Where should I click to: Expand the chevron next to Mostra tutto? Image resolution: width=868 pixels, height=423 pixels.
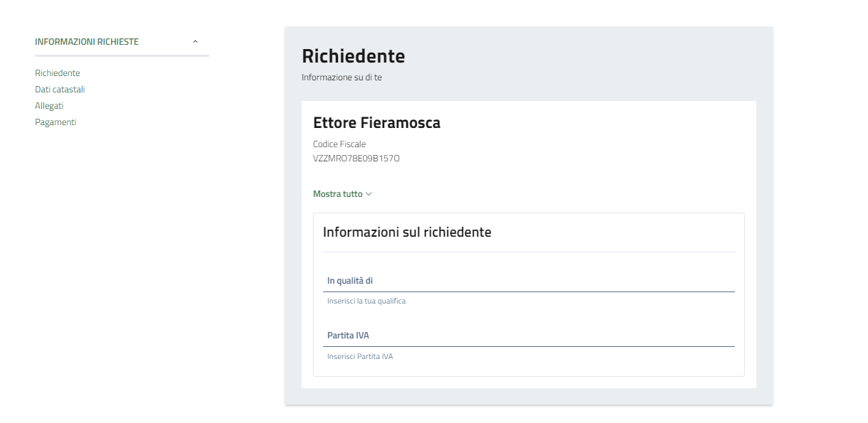coord(369,194)
